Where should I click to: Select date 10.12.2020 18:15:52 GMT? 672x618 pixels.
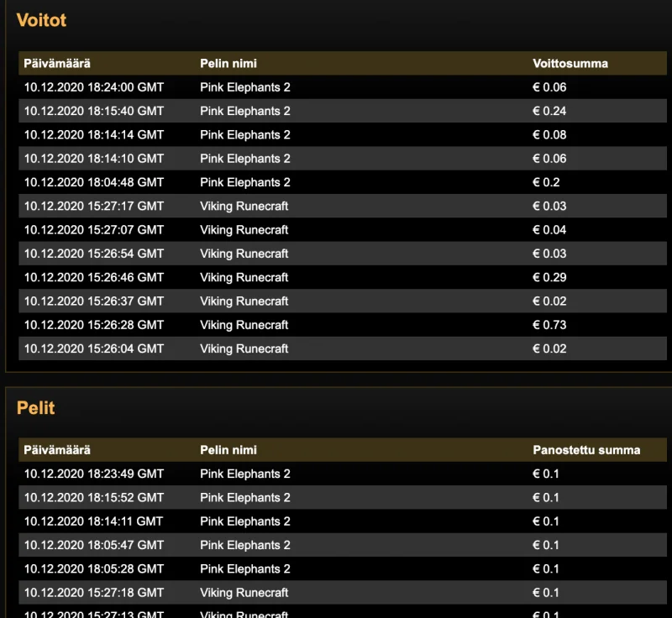coord(94,498)
